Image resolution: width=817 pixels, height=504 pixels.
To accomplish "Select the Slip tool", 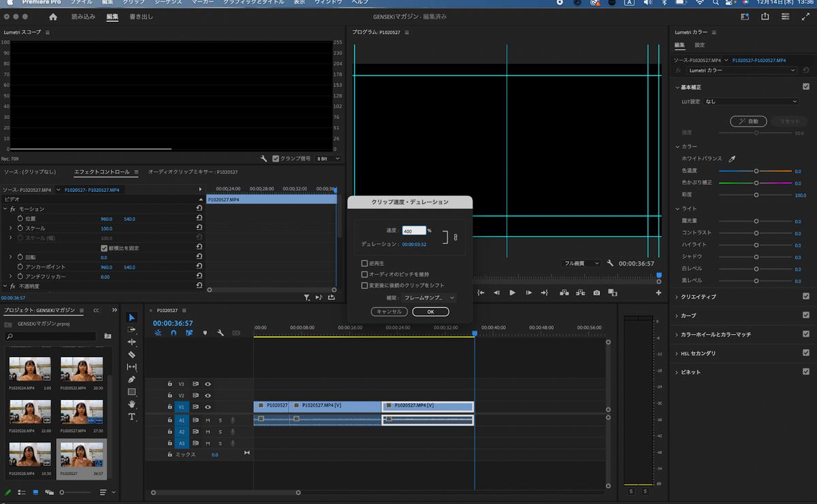I will click(x=131, y=367).
